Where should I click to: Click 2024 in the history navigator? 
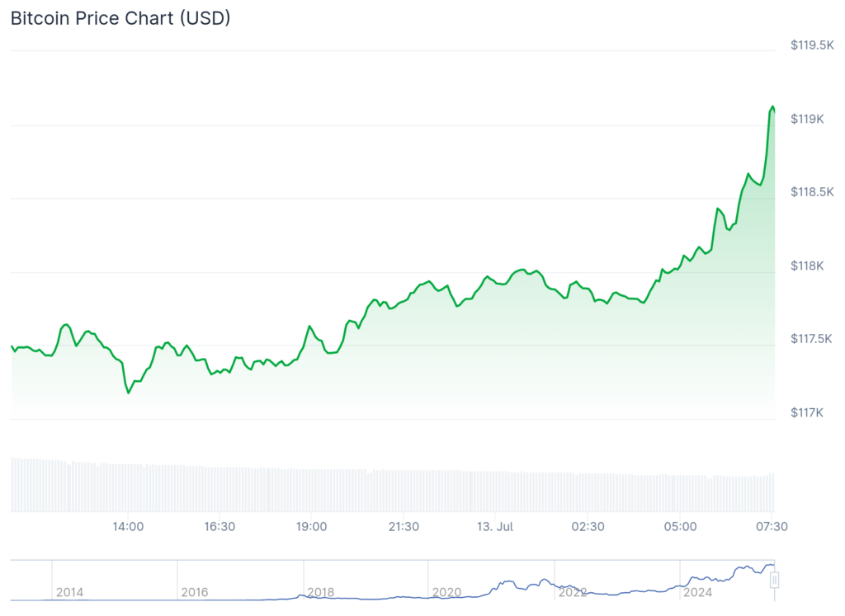697,592
